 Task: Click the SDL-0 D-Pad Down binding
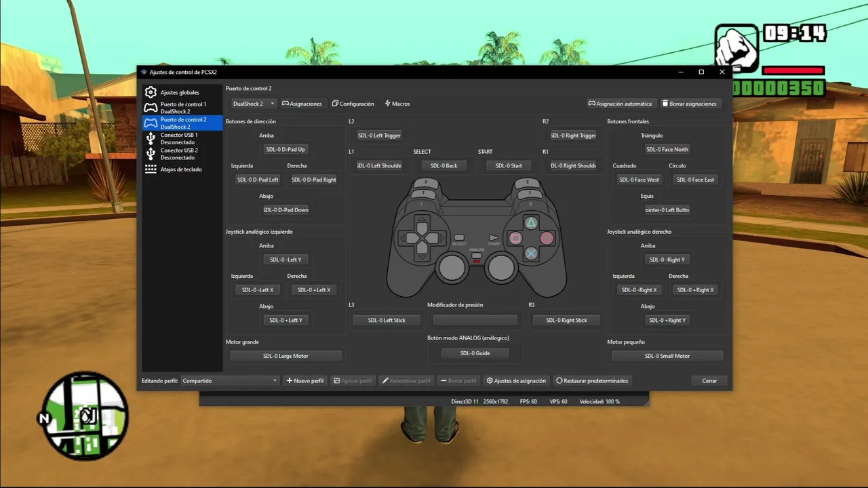tap(285, 210)
